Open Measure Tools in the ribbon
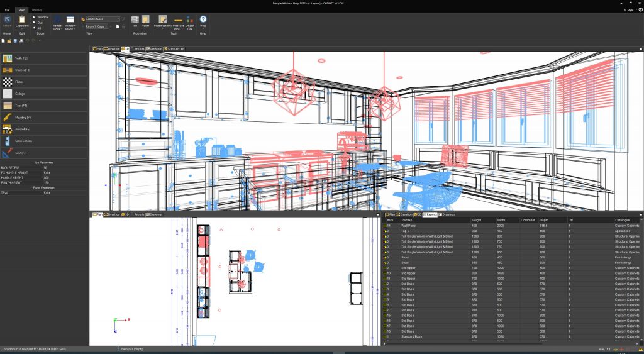 pos(177,23)
